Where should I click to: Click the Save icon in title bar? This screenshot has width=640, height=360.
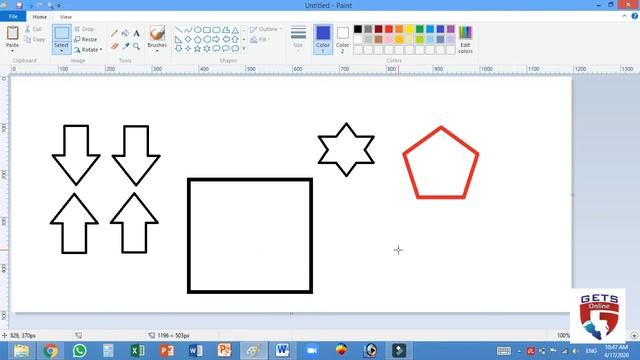(x=19, y=5)
